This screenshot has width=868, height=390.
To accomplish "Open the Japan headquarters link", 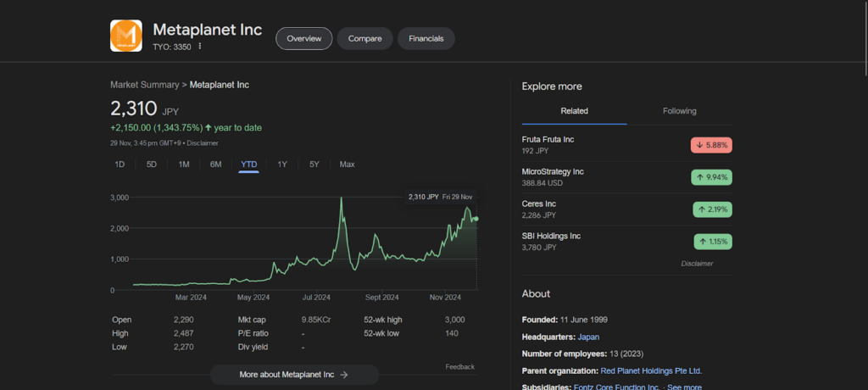I will click(x=588, y=337).
